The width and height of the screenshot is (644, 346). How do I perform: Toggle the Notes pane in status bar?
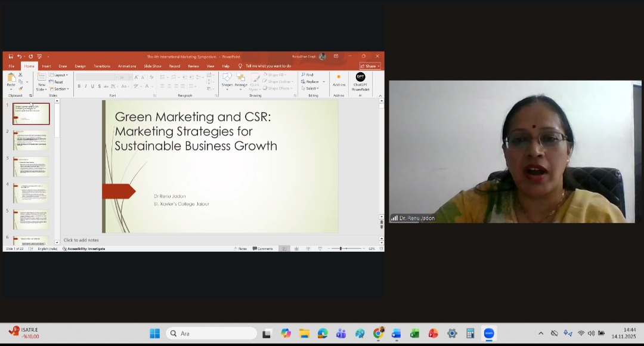pos(240,249)
